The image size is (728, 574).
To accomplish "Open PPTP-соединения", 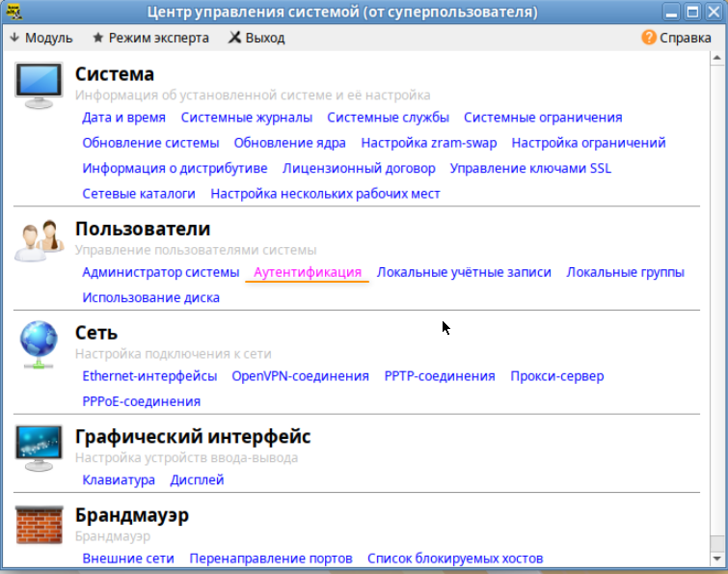I will point(440,376).
